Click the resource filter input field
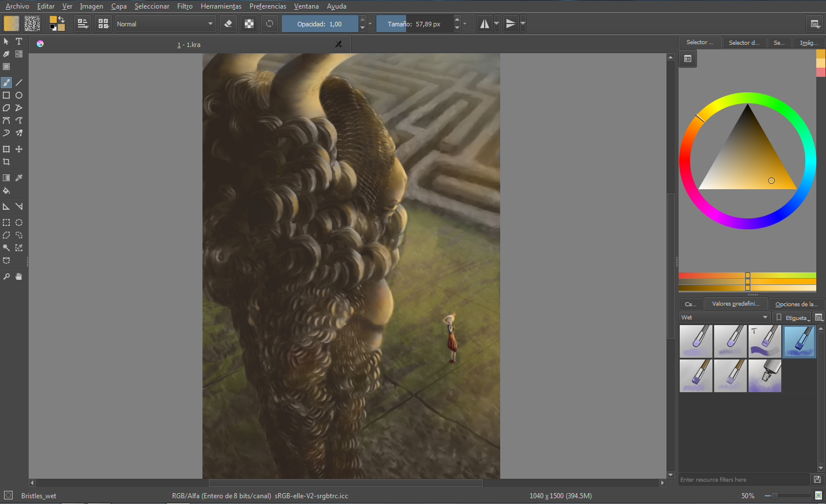Image resolution: width=826 pixels, height=504 pixels. [x=744, y=479]
